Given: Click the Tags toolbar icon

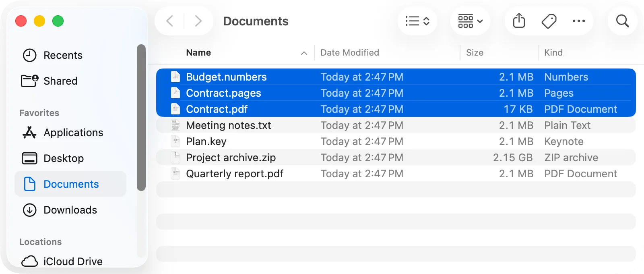Looking at the screenshot, I should pos(549,21).
